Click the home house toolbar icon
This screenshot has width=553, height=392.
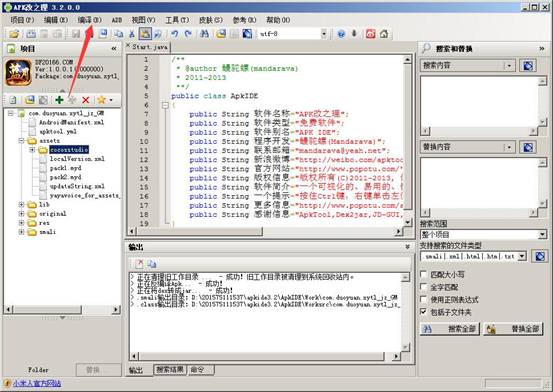coord(384,34)
